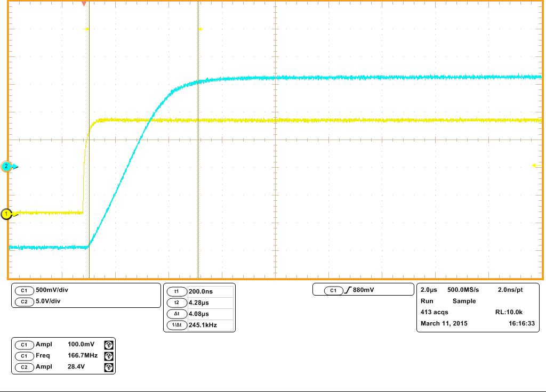Click the 880mV trigger level

click(x=363, y=290)
